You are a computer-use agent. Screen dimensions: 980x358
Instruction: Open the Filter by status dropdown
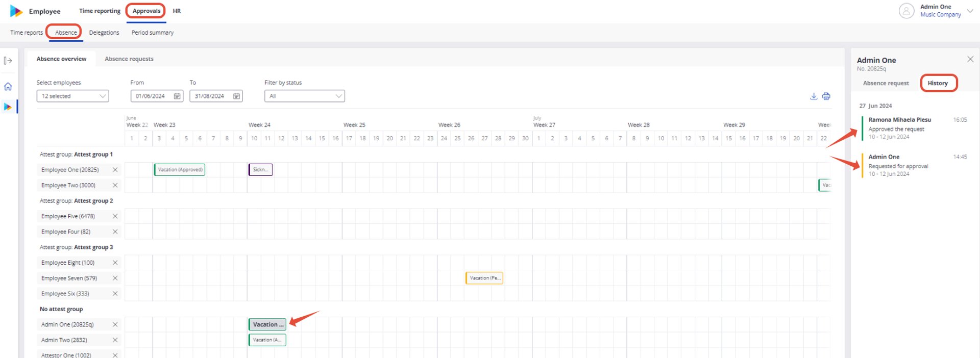tap(304, 96)
